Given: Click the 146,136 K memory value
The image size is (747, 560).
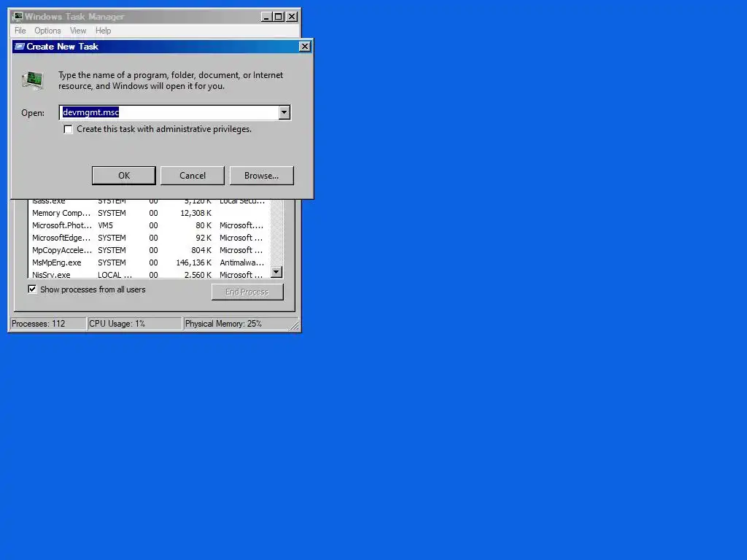Looking at the screenshot, I should click(x=193, y=262).
